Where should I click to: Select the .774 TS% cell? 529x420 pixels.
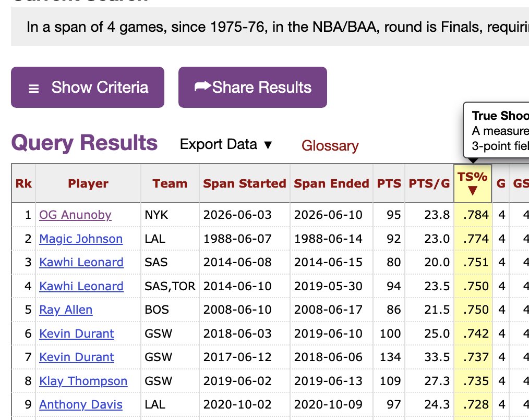(473, 239)
